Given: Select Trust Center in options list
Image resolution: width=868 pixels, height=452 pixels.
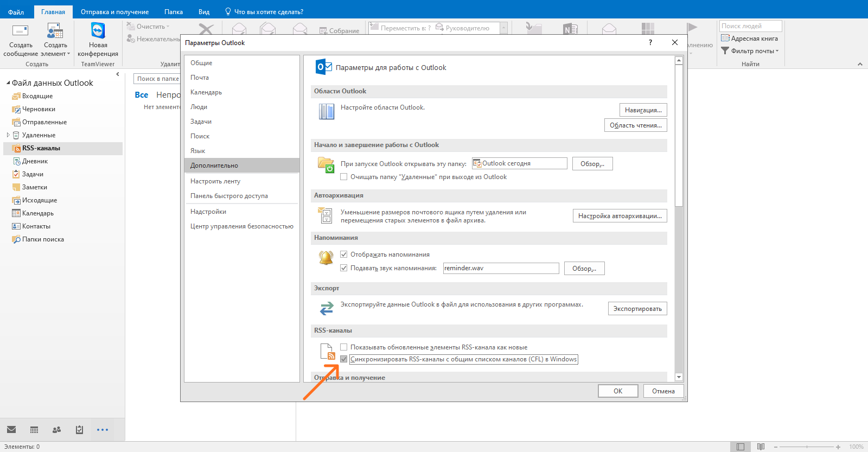Looking at the screenshot, I should point(242,226).
